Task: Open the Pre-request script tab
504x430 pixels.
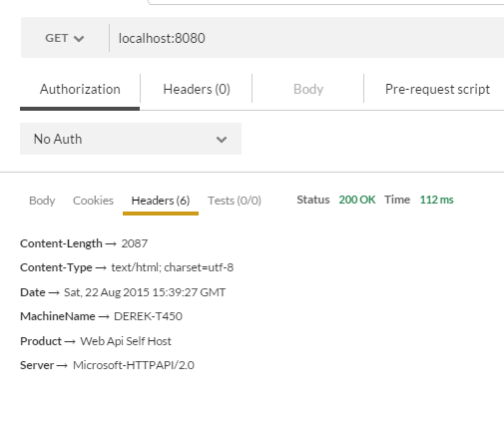Action: tap(437, 89)
